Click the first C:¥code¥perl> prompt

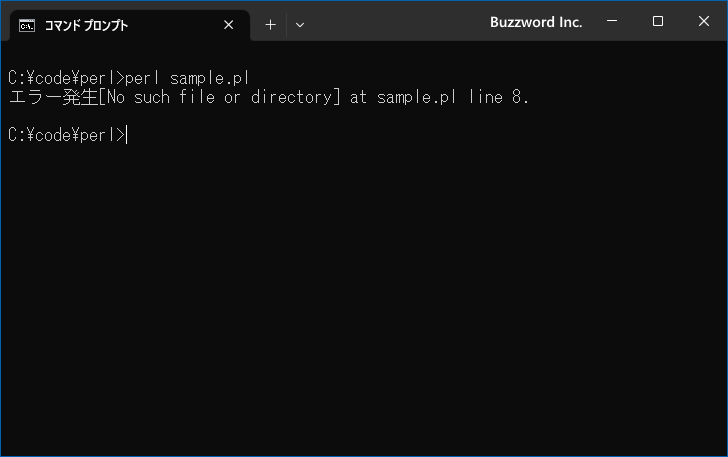66,78
